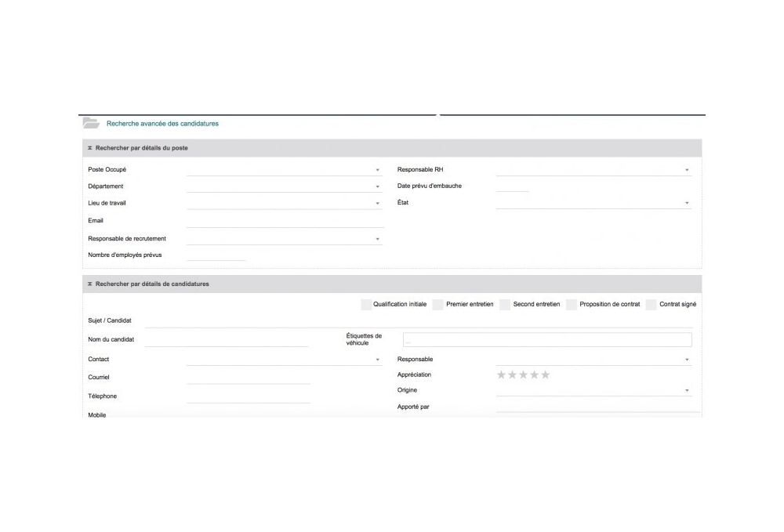
Task: Open the "Poste Occupé" dropdown
Action: [377, 169]
